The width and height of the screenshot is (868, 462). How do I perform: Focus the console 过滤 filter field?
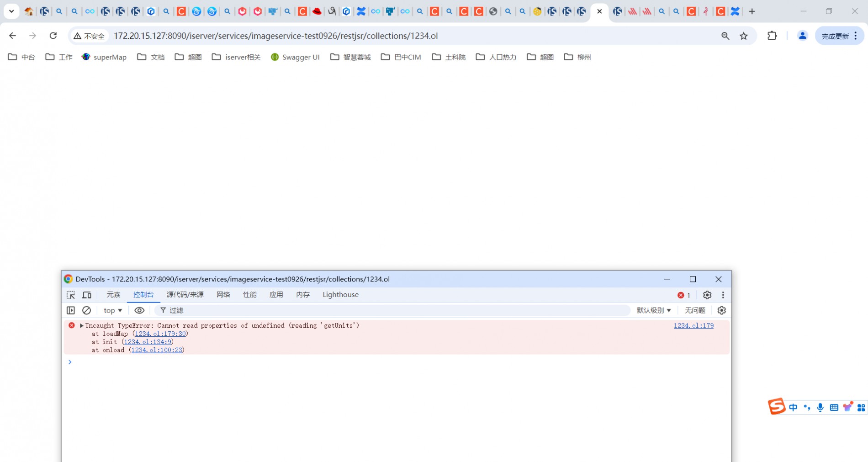392,310
